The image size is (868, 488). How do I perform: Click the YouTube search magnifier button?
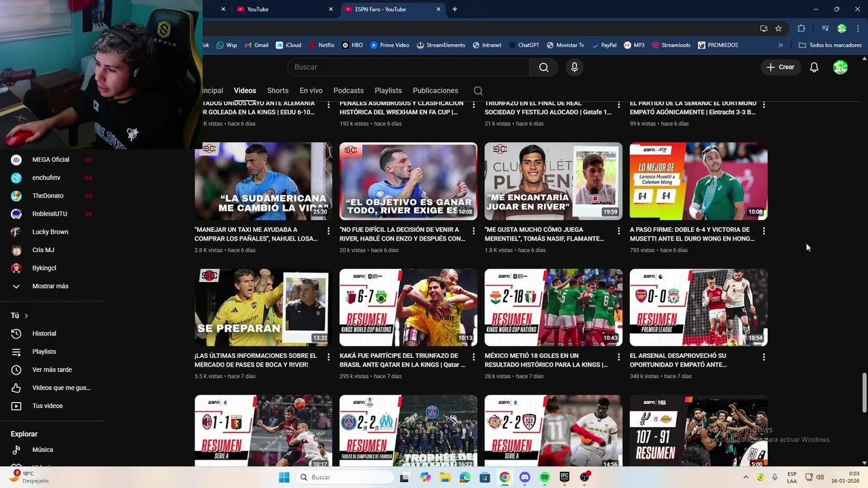pyautogui.click(x=544, y=67)
